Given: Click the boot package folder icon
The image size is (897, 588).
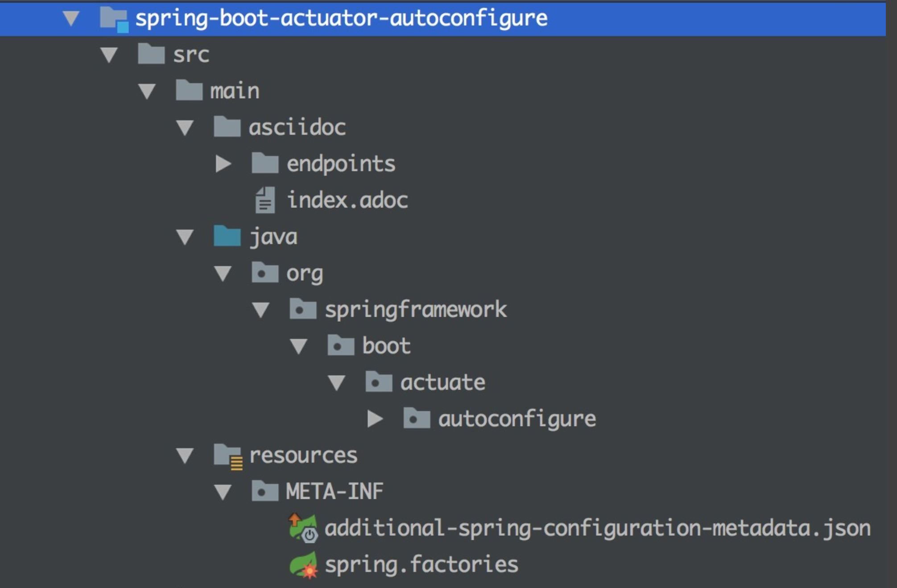Looking at the screenshot, I should point(341,345).
